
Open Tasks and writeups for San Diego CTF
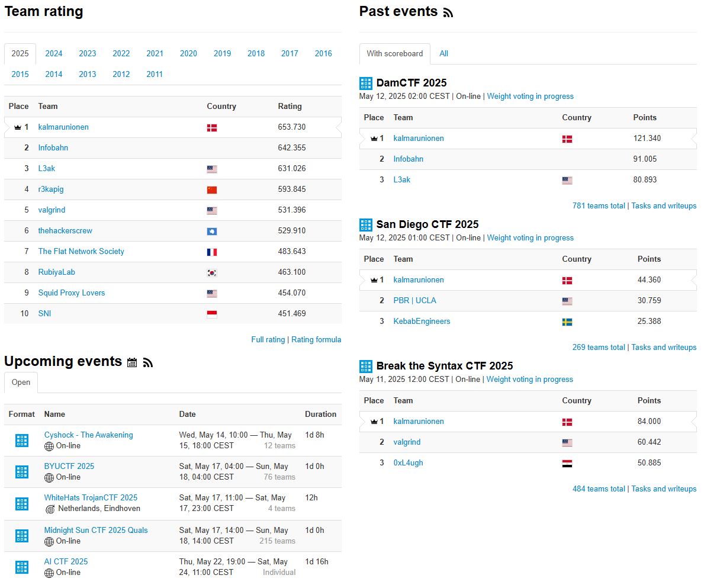(664, 348)
